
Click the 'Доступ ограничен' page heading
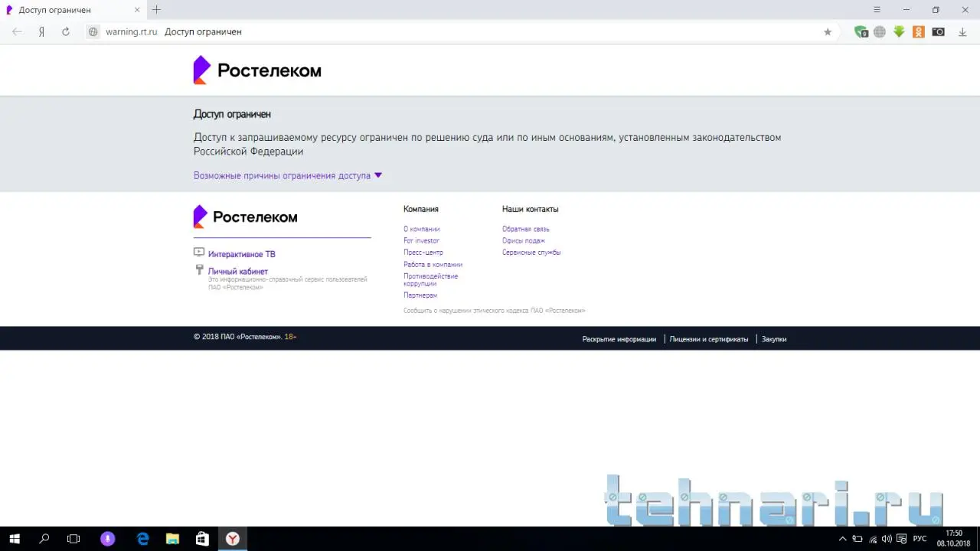click(x=232, y=114)
